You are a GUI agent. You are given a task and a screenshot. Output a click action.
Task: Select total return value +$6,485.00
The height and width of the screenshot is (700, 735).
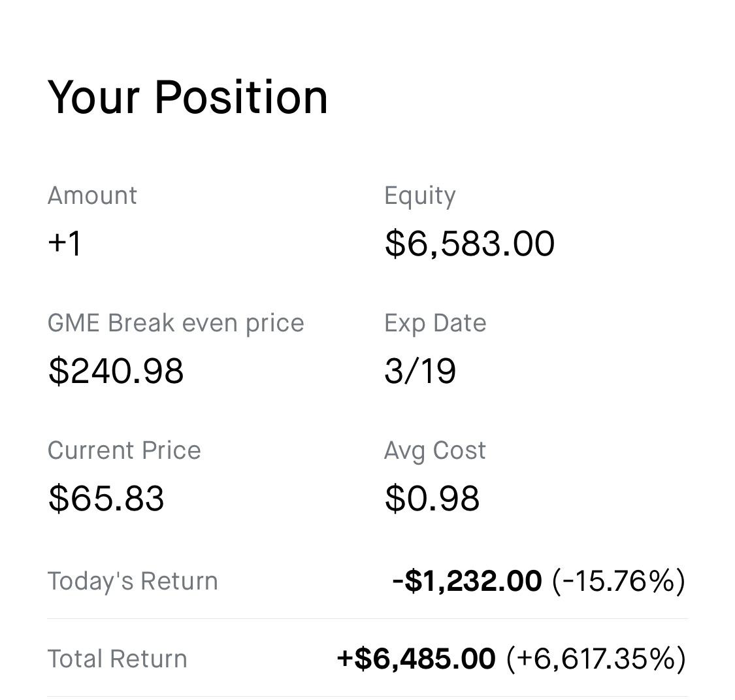[416, 658]
